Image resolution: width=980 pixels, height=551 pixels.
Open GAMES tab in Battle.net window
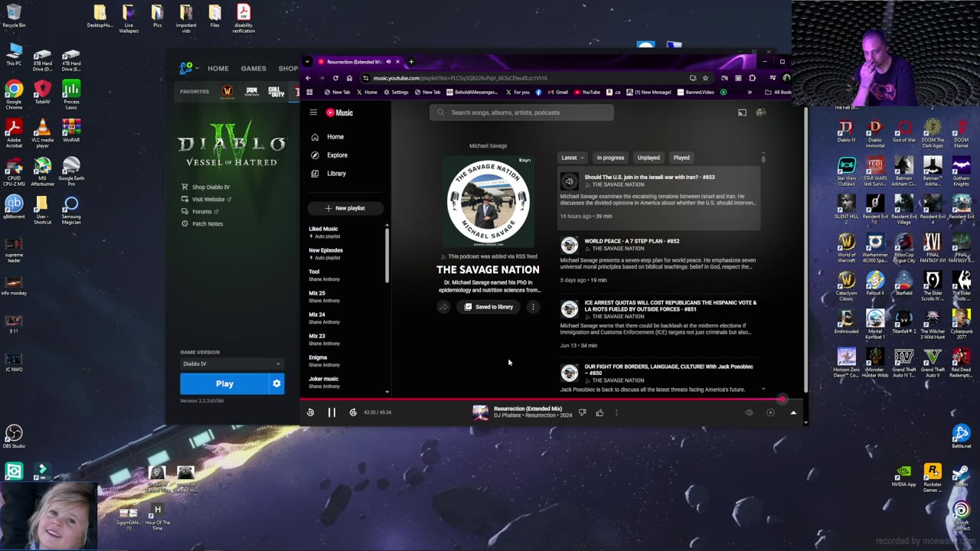point(253,69)
